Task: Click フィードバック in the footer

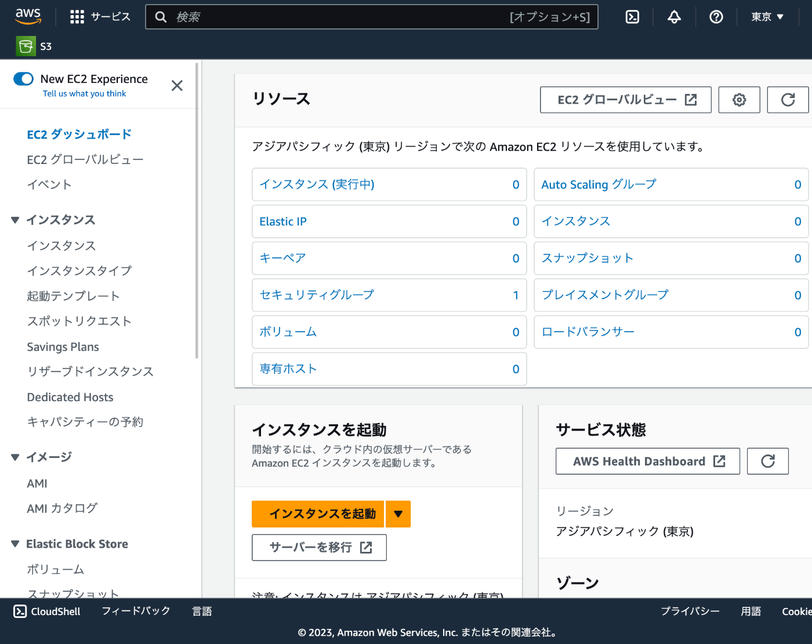Action: click(x=136, y=611)
